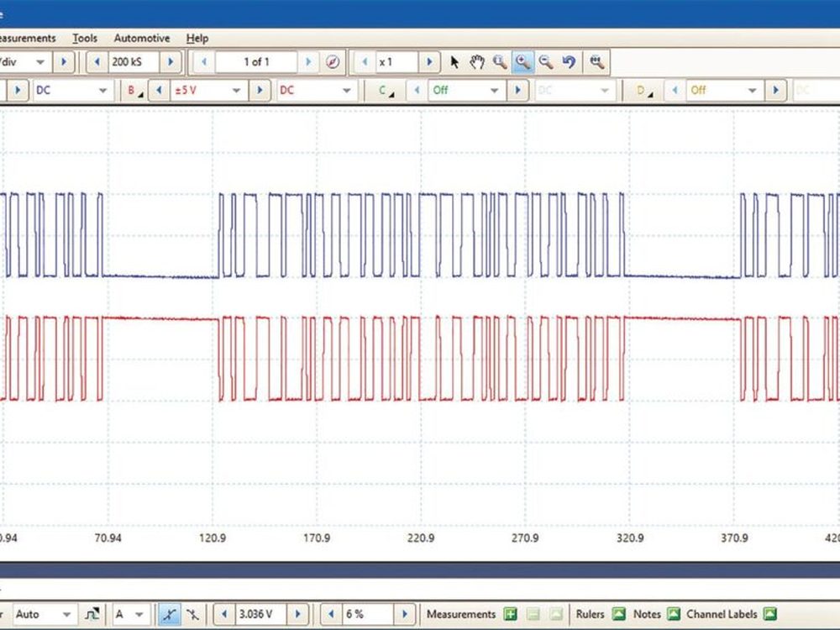This screenshot has height=630, width=840.
Task: Step channel C range up
Action: tap(517, 91)
